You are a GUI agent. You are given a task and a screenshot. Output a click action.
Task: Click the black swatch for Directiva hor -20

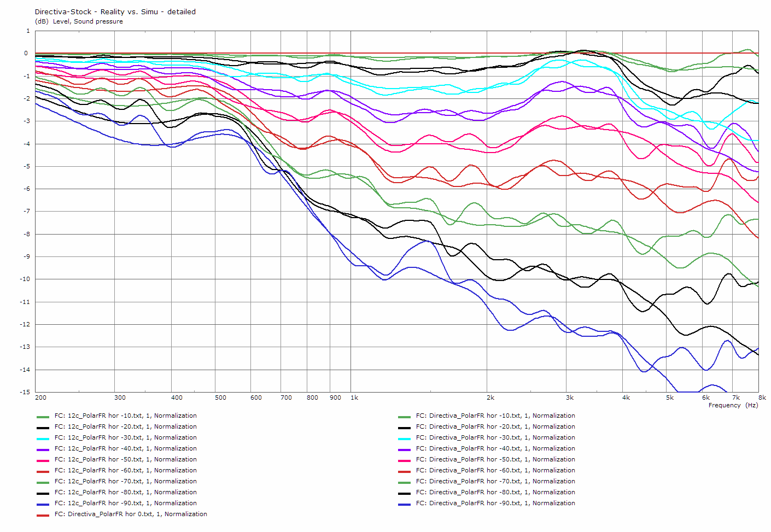coord(404,428)
